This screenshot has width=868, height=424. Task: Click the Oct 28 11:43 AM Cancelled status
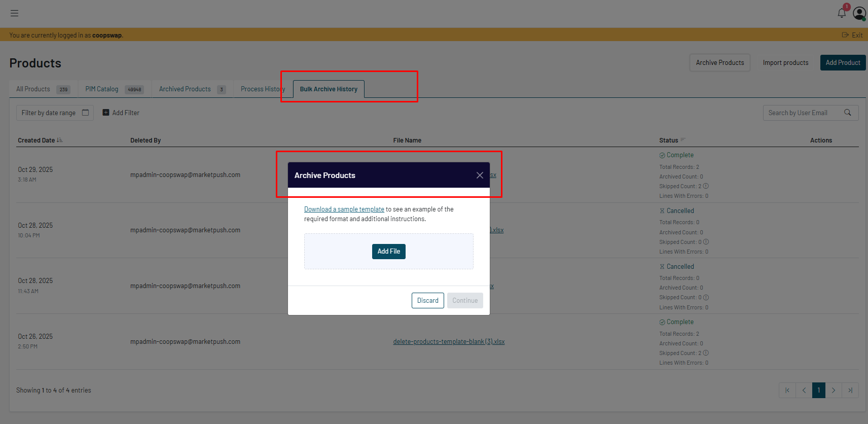click(x=676, y=266)
